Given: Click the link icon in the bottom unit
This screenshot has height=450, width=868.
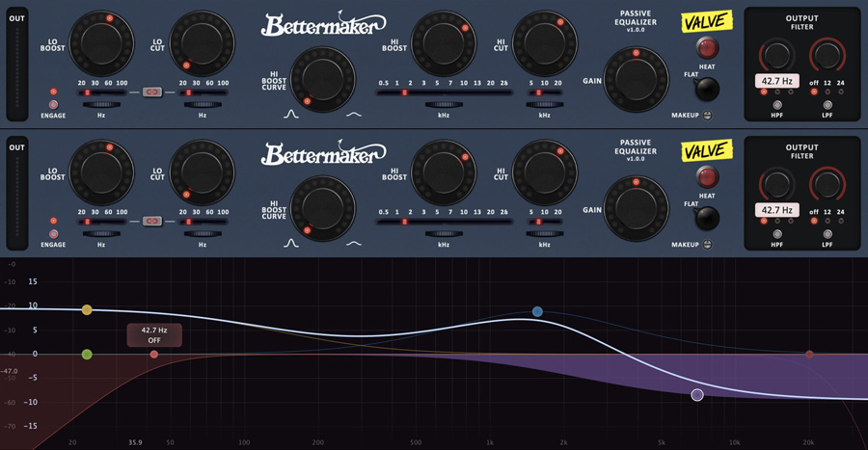Looking at the screenshot, I should tap(151, 222).
